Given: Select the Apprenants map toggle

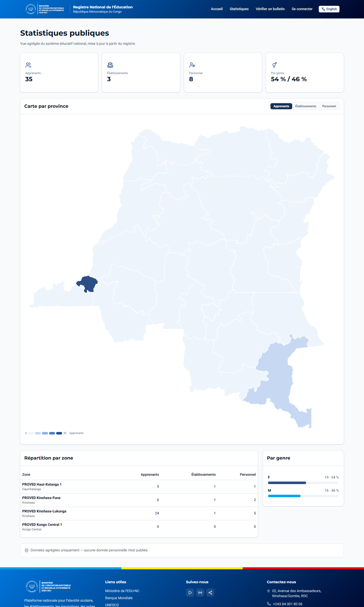Looking at the screenshot, I should click(281, 106).
